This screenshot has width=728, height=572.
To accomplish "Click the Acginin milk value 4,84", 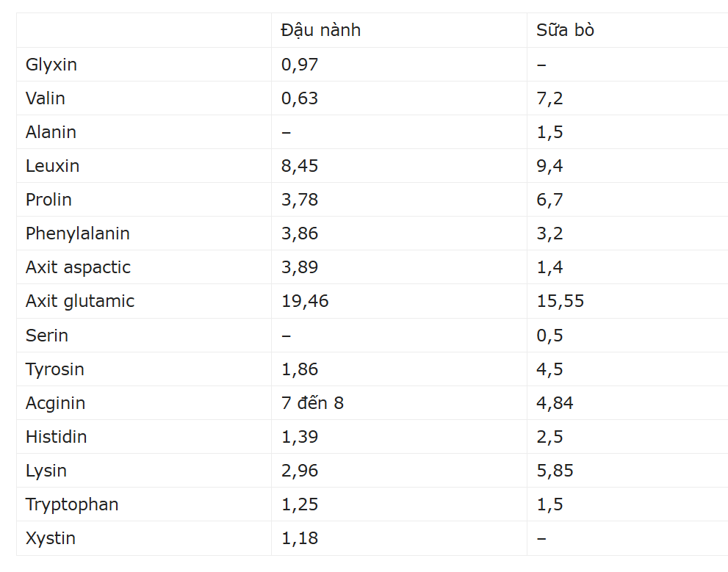I will click(x=555, y=403).
